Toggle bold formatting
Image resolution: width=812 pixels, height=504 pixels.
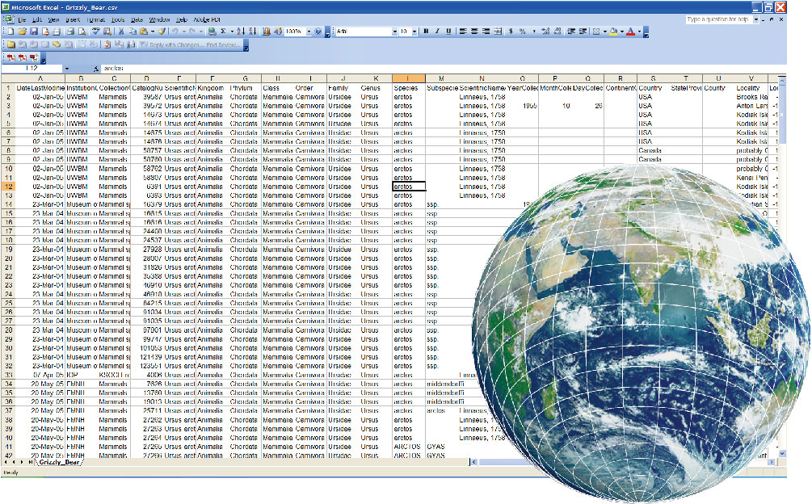tap(426, 31)
